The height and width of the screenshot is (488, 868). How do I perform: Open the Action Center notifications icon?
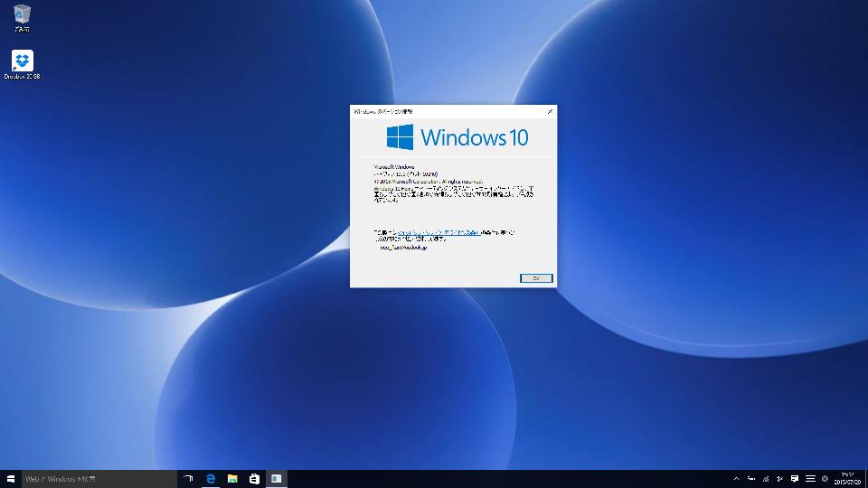[x=795, y=479]
